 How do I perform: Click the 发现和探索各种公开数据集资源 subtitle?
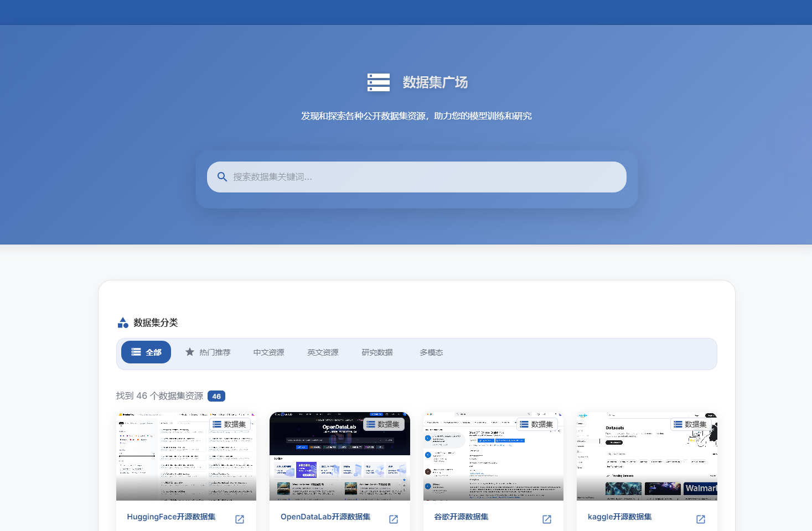coord(416,116)
